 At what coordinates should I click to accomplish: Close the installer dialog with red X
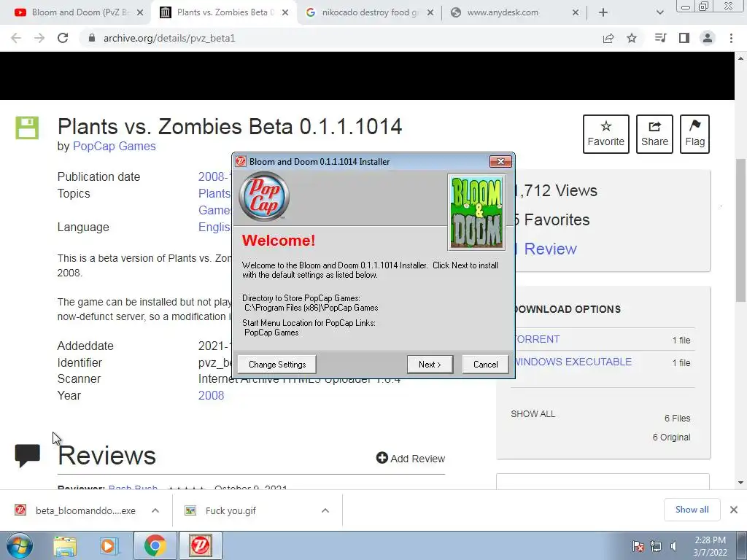[500, 161]
